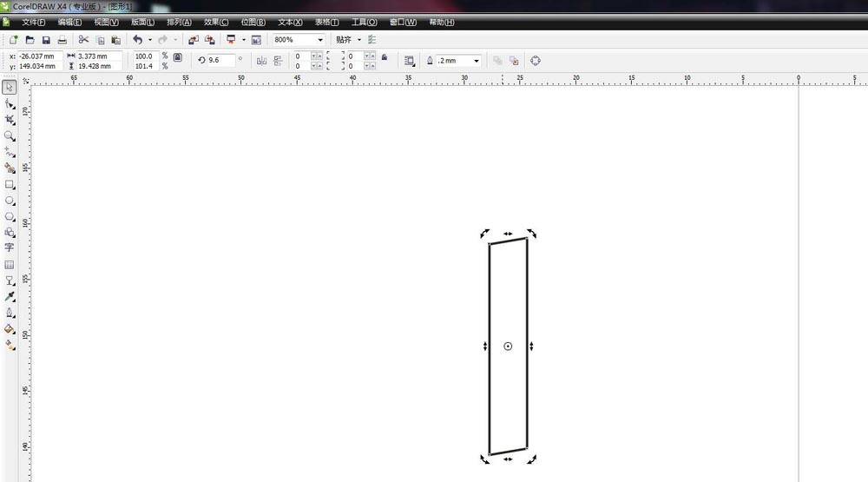This screenshot has height=482, width=868.
Task: Open the 效果(C) menu
Action: click(x=216, y=22)
